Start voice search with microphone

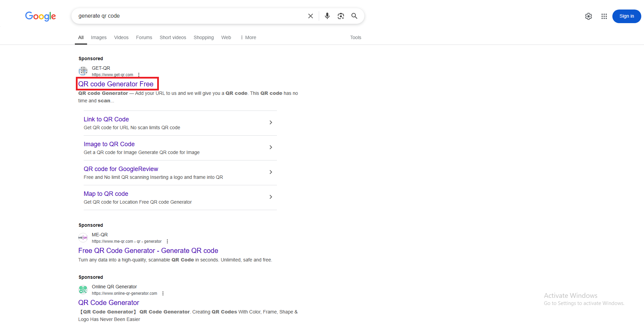(327, 16)
